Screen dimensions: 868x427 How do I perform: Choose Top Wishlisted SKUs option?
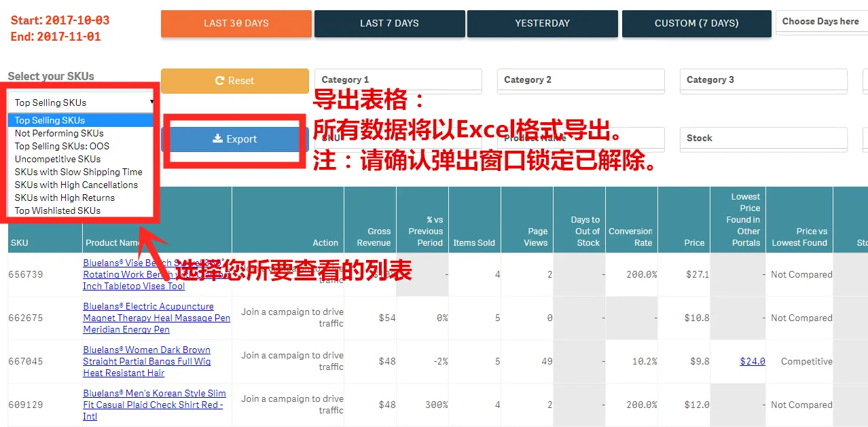pyautogui.click(x=82, y=210)
